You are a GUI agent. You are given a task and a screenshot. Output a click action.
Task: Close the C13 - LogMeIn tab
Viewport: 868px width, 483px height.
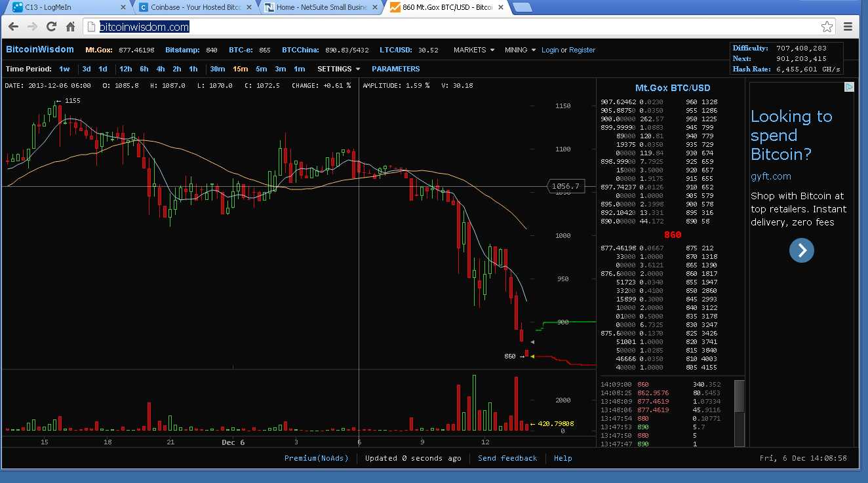[x=123, y=8]
